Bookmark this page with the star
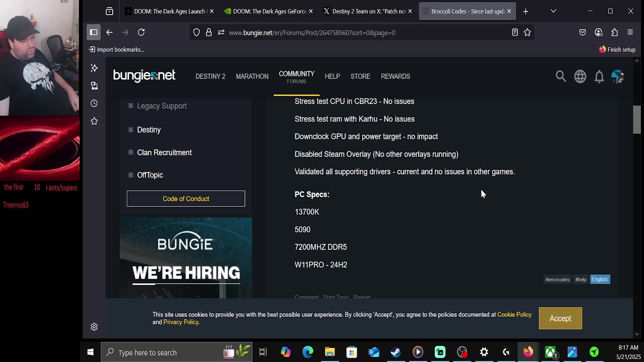The height and width of the screenshot is (362, 644). coord(527,32)
